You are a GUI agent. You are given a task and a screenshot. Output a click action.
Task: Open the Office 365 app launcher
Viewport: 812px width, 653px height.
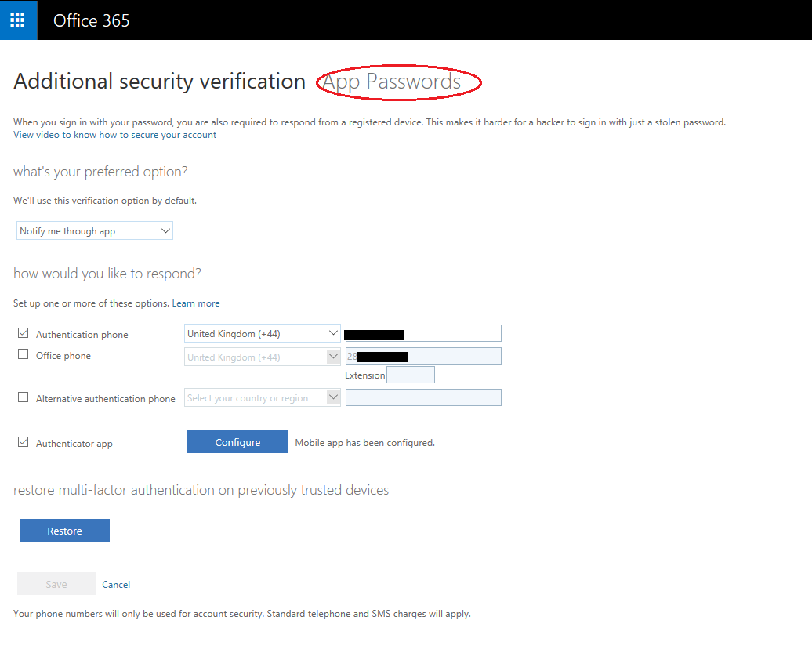click(x=18, y=20)
